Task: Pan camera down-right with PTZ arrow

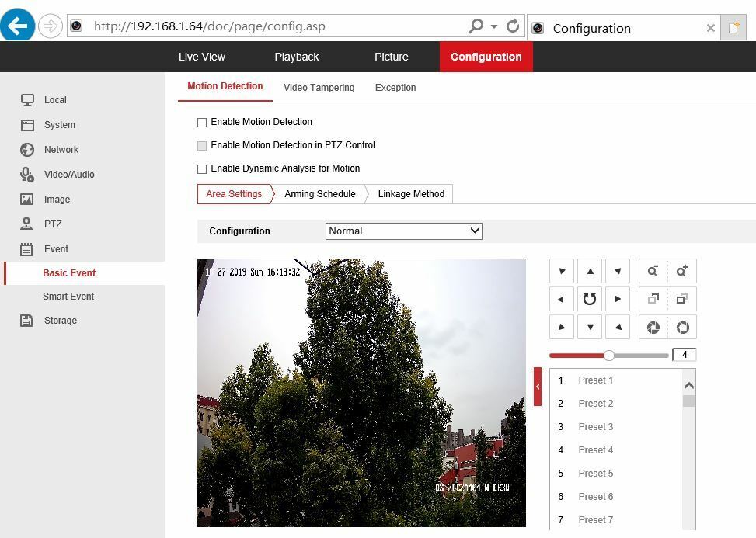Action: point(618,327)
